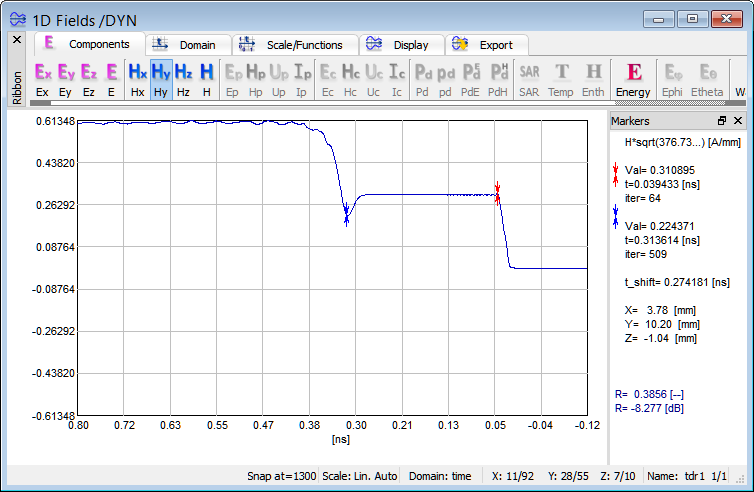Select the Ex electric field component
Screen dimensions: 754x492
click(43, 79)
